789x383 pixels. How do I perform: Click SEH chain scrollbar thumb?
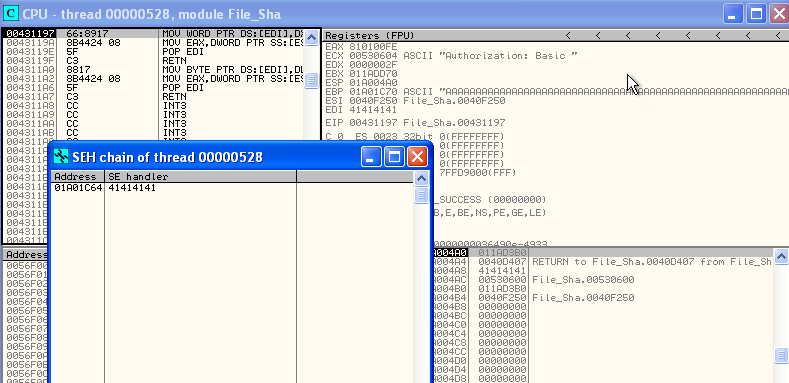421,195
